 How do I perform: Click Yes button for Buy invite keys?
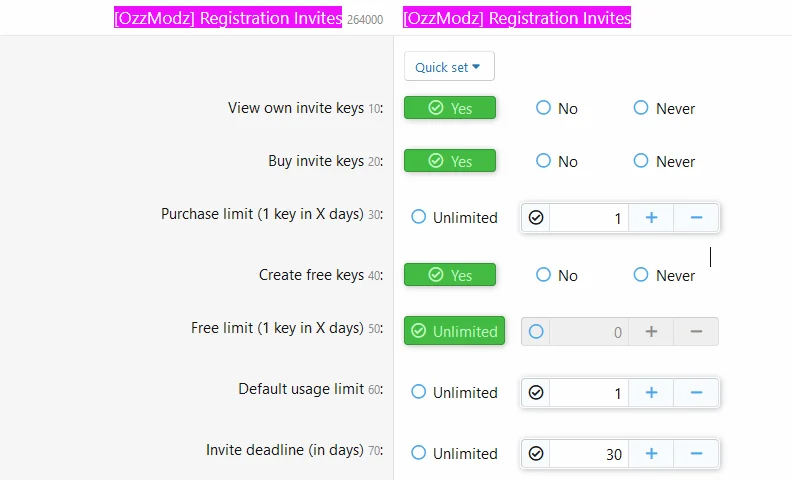coord(450,161)
